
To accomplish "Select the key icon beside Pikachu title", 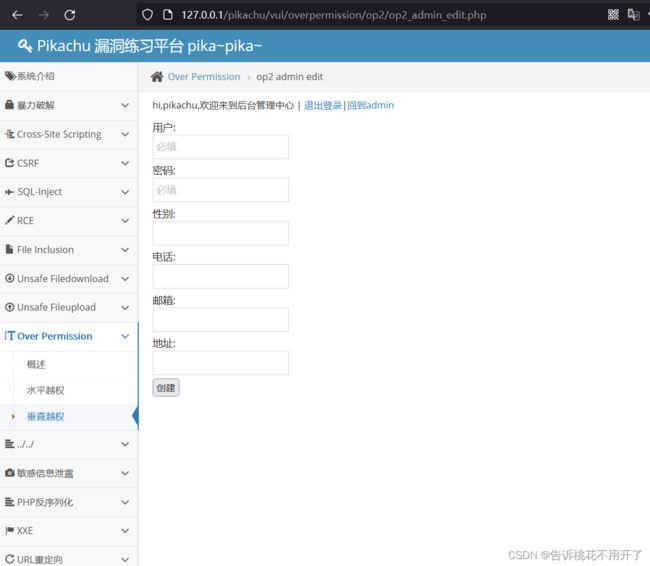I will pos(25,46).
